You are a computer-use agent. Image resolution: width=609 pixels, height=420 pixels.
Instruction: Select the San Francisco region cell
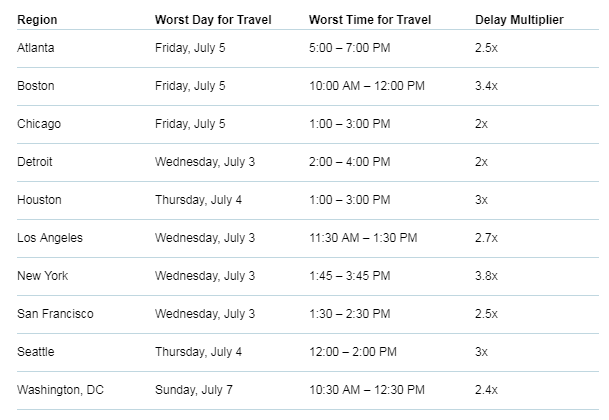point(55,314)
